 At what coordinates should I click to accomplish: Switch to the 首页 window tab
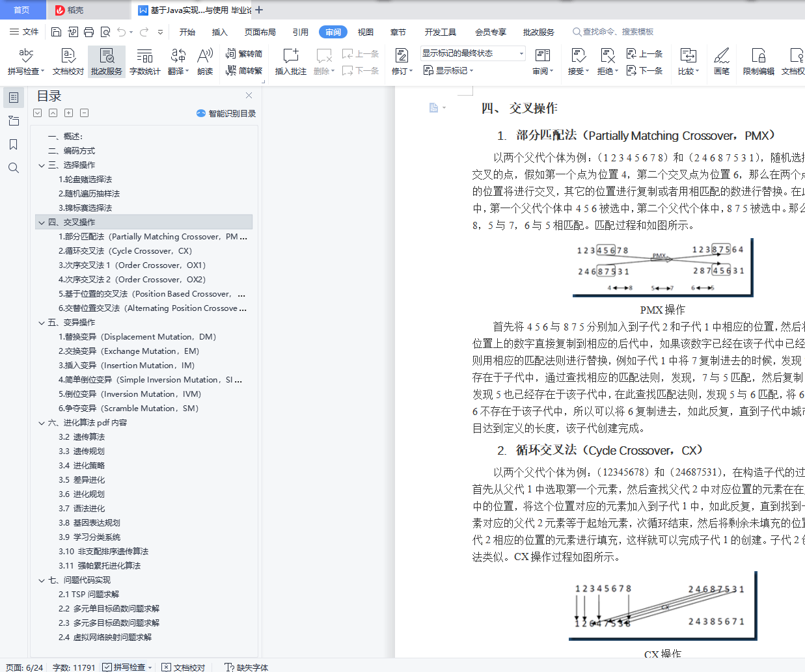click(x=21, y=10)
